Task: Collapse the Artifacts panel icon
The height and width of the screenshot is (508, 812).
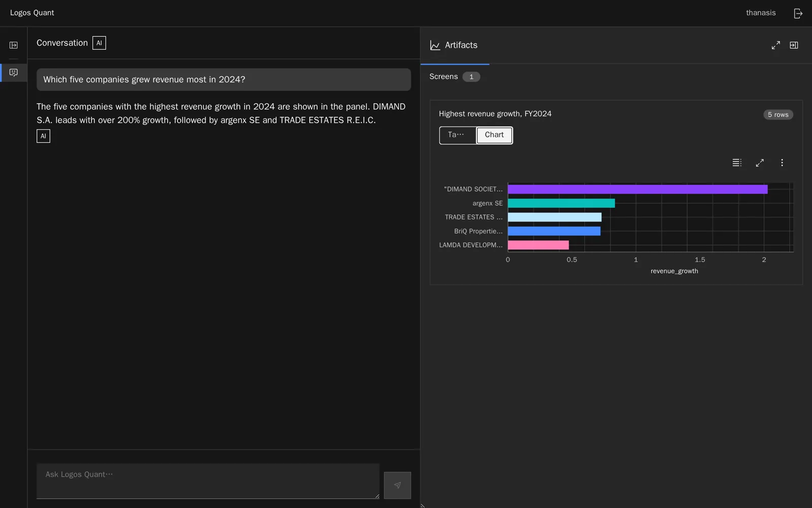Action: pos(794,45)
